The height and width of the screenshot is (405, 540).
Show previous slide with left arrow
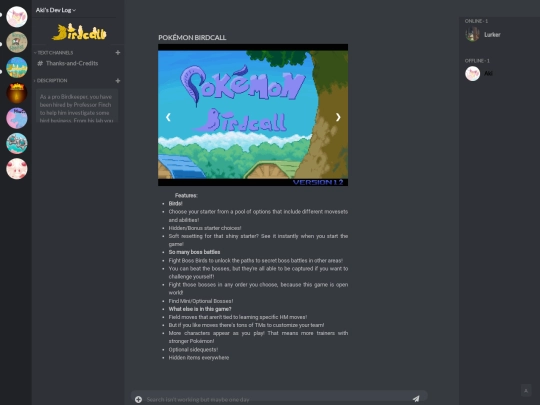[x=168, y=117]
